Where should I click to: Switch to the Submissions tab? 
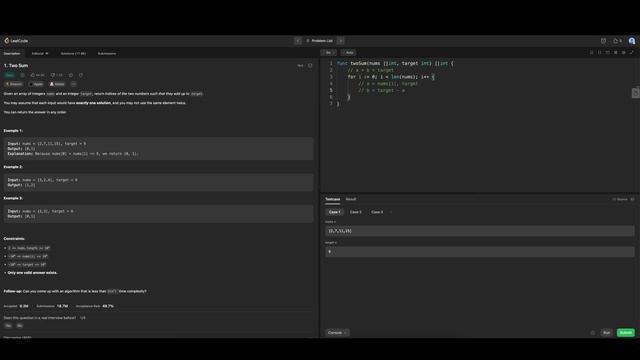coord(107,53)
